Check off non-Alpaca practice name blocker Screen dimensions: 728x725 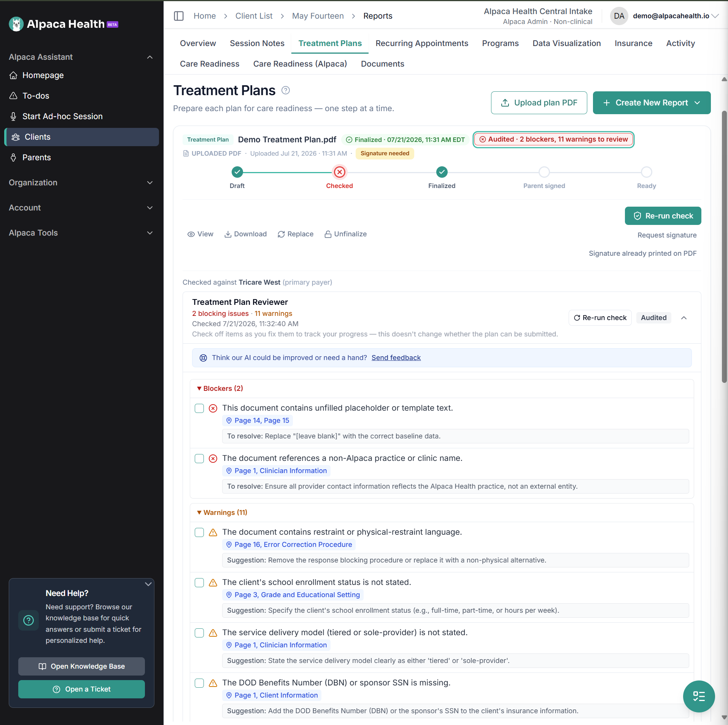click(x=199, y=459)
